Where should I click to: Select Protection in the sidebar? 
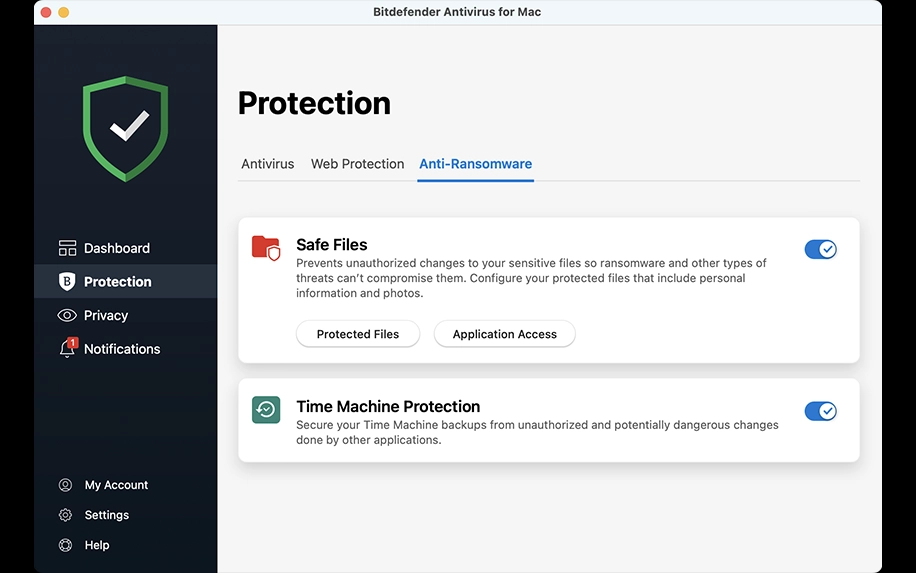tap(126, 282)
